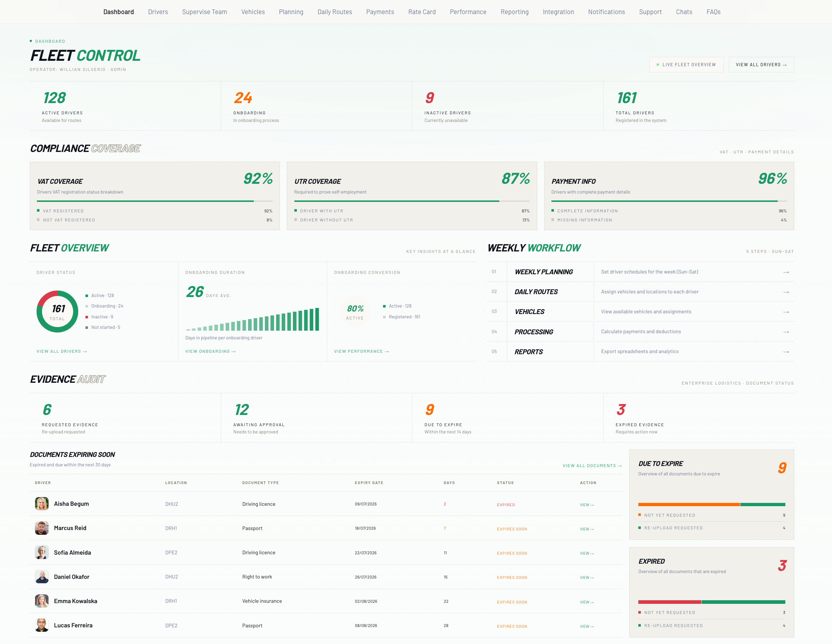Image resolution: width=832 pixels, height=644 pixels.
Task: Go to Integration page
Action: (x=558, y=12)
